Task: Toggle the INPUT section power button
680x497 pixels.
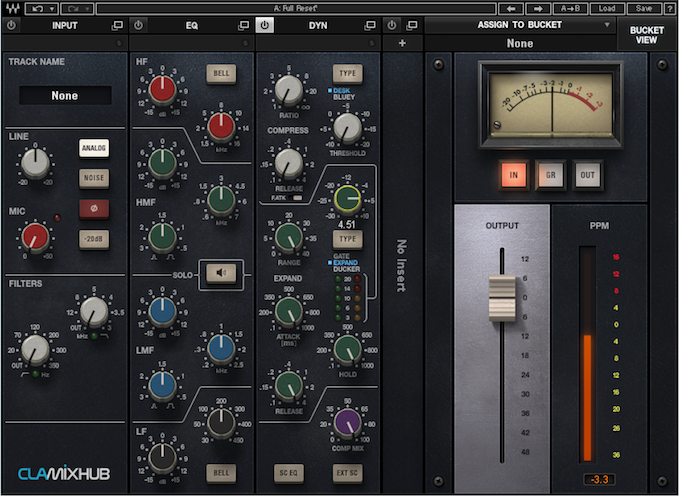Action: coord(11,25)
